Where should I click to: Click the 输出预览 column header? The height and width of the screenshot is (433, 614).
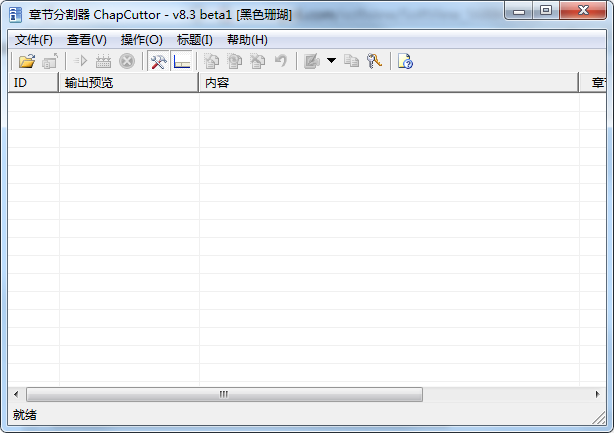pyautogui.click(x=129, y=83)
